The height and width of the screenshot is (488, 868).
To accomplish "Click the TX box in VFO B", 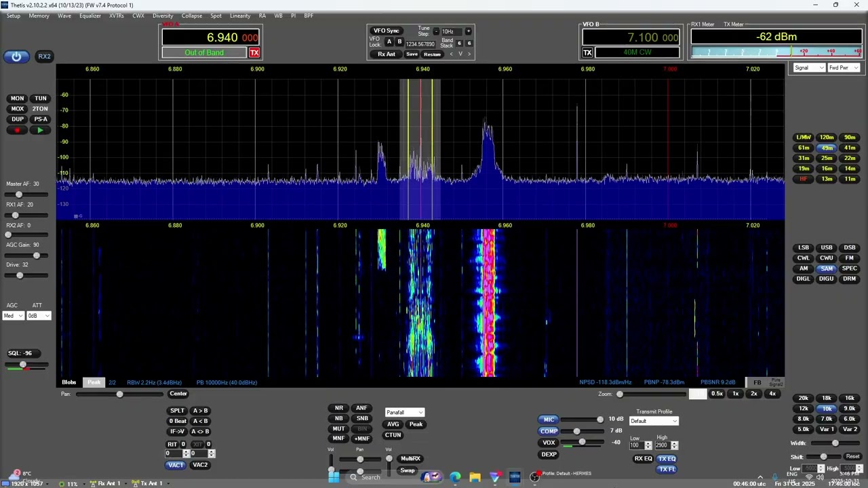I will 587,53.
